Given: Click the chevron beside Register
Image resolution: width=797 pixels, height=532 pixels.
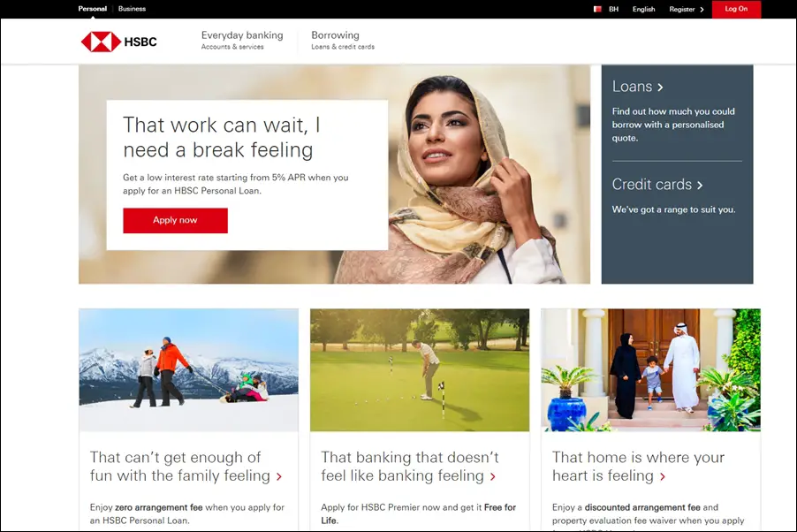Looking at the screenshot, I should [x=702, y=9].
